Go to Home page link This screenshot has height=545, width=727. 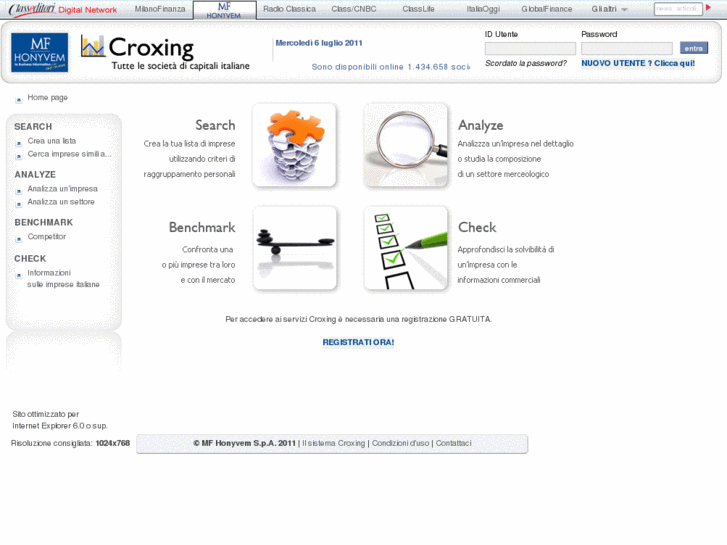tap(47, 97)
